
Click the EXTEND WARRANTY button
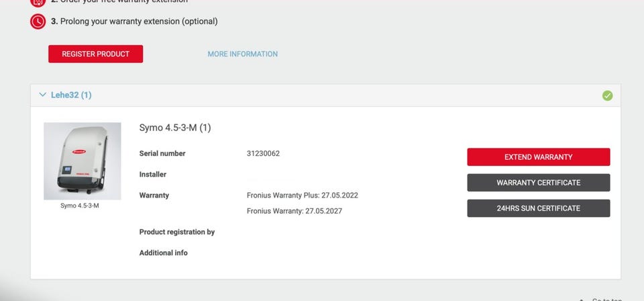[539, 157]
